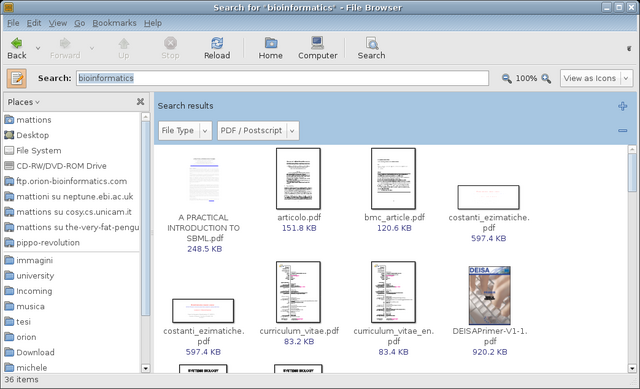The width and height of the screenshot is (640, 389).
Task: Click the results pane scroll up arrow
Action: point(632,149)
